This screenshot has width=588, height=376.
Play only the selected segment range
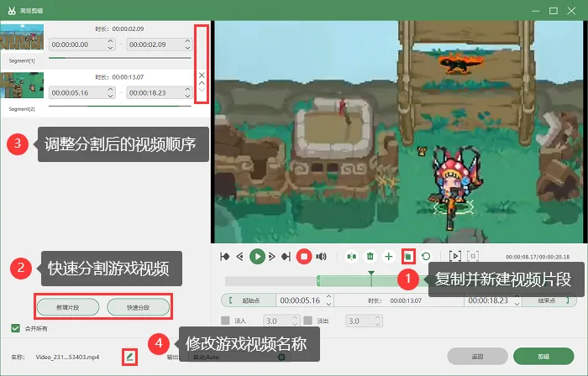(455, 256)
